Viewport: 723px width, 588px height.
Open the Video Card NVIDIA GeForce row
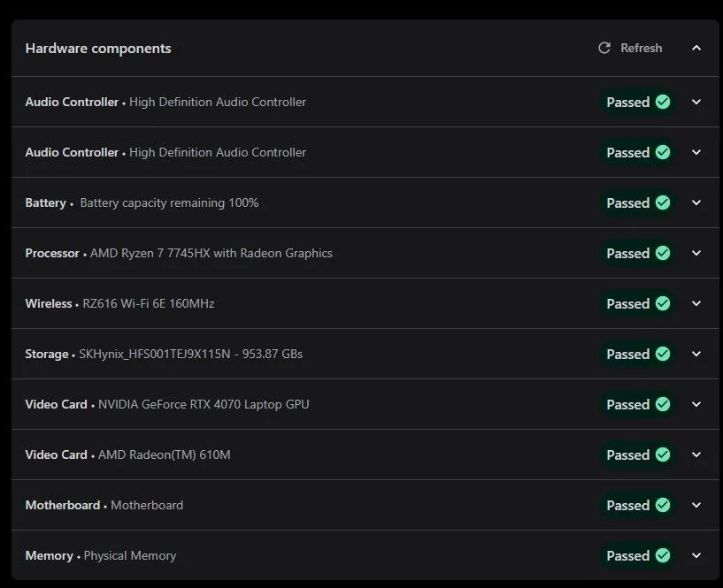pos(365,404)
